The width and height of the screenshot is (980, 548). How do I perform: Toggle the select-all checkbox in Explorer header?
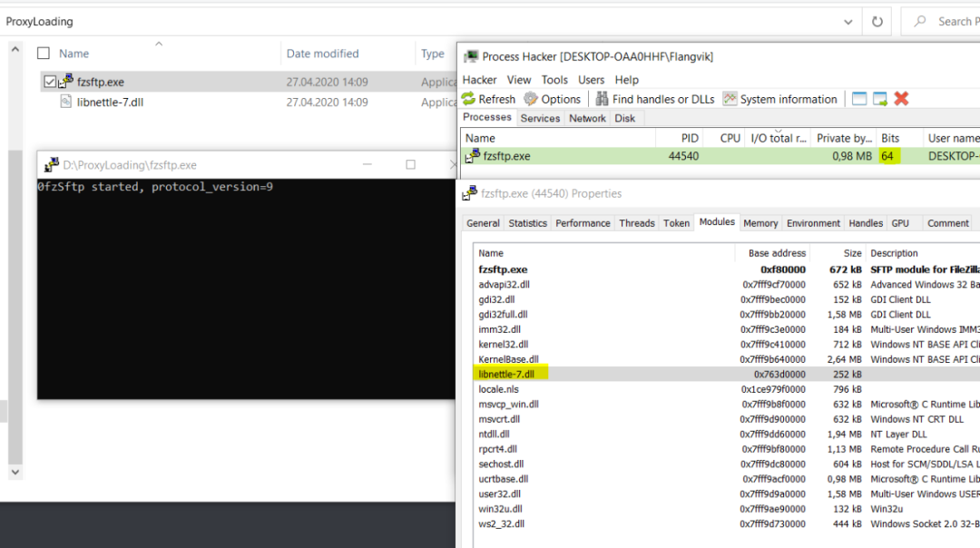click(x=44, y=54)
